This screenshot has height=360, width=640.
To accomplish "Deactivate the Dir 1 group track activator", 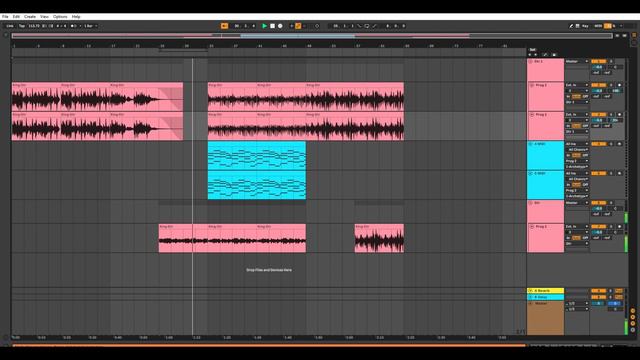I will tap(598, 61).
